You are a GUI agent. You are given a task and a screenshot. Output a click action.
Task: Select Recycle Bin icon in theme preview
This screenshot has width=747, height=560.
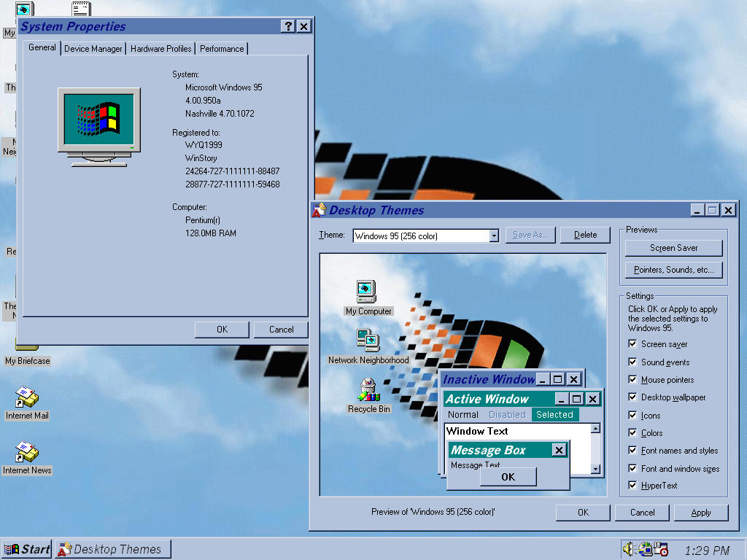pyautogui.click(x=369, y=389)
